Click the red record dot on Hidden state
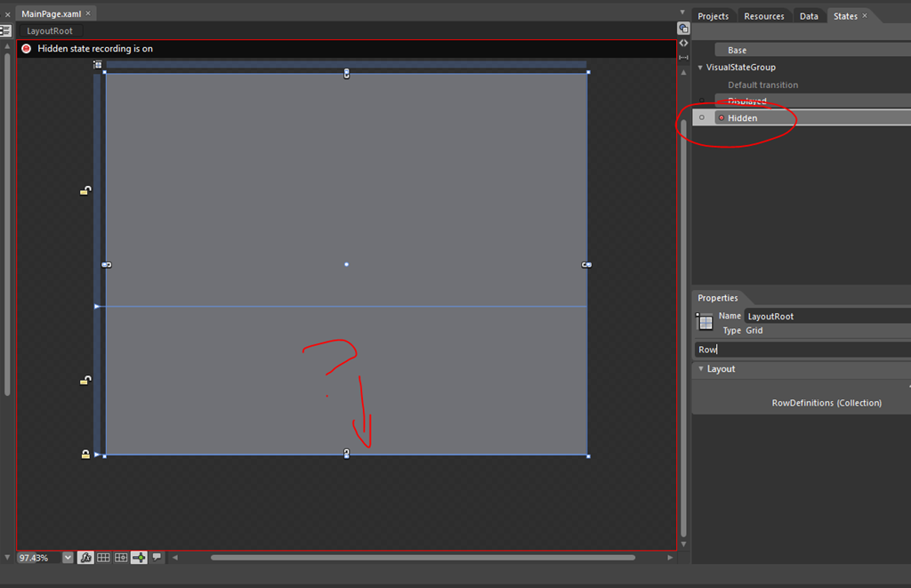Viewport: 911px width, 588px height. [722, 118]
